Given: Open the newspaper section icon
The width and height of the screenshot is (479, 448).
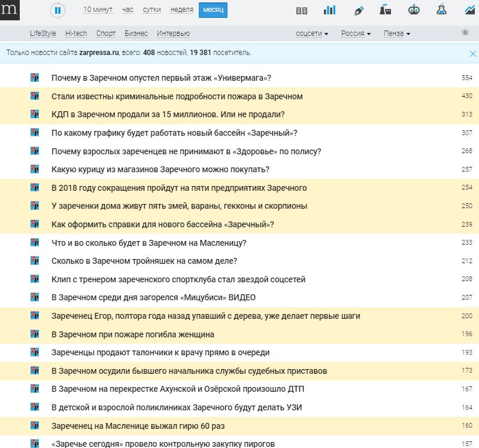Looking at the screenshot, I should [x=302, y=10].
